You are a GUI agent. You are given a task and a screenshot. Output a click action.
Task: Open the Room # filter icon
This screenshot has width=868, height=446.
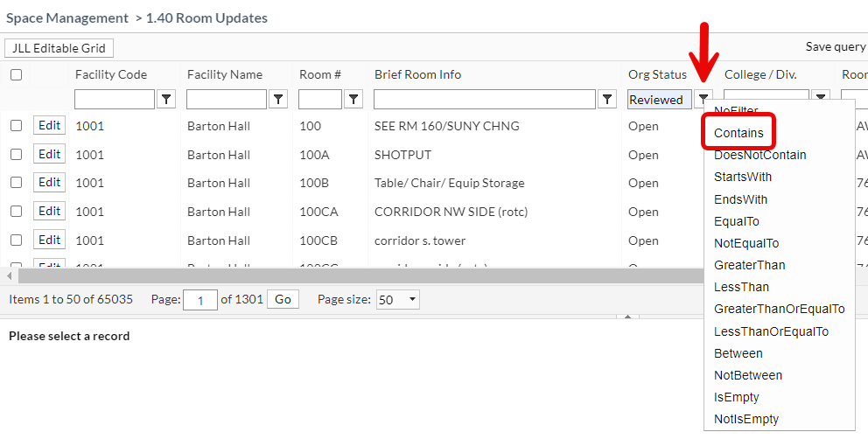(353, 100)
